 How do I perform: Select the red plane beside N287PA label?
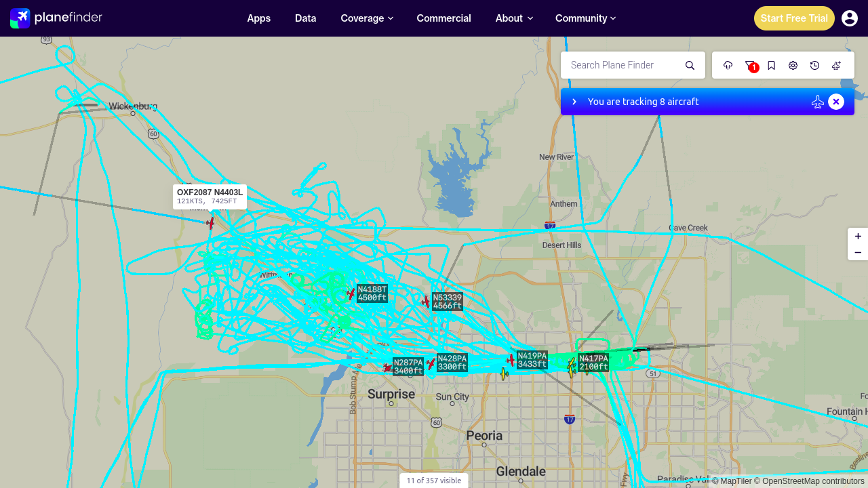387,367
